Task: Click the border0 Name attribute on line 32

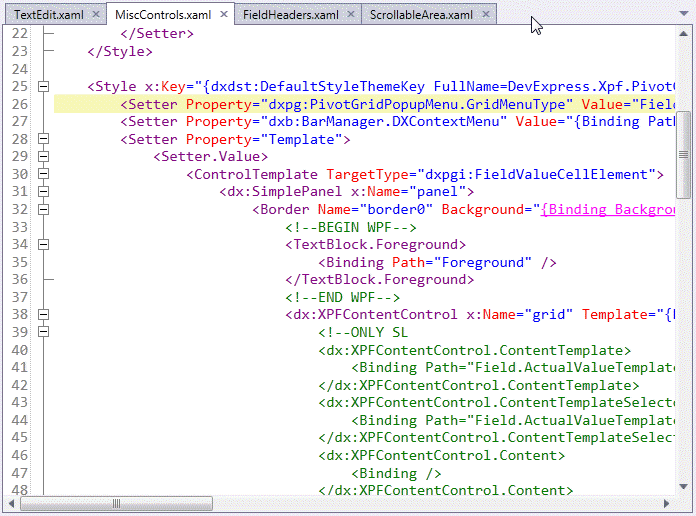Action: pos(375,210)
